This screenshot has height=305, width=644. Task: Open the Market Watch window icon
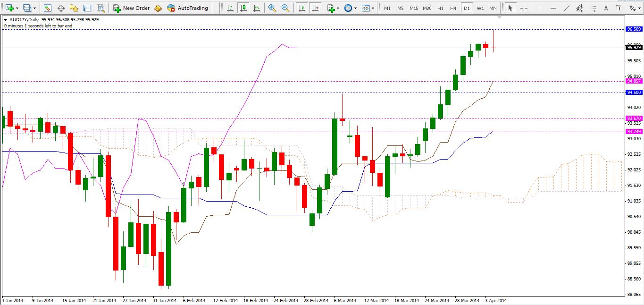pyautogui.click(x=48, y=8)
